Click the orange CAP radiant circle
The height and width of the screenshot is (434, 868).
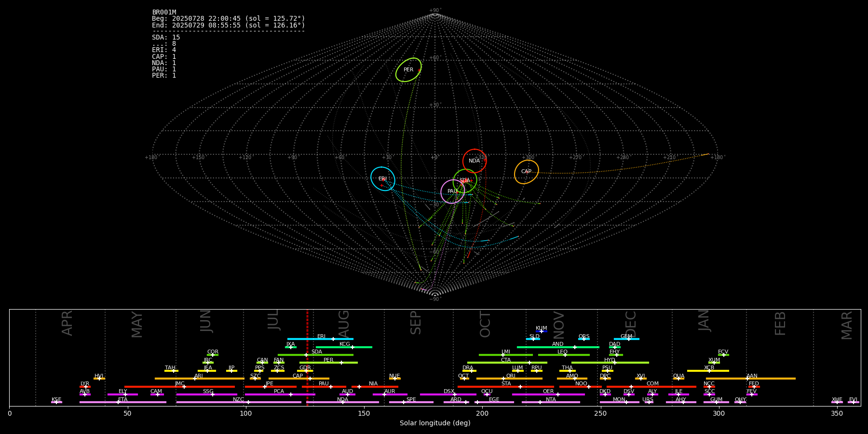pos(527,172)
